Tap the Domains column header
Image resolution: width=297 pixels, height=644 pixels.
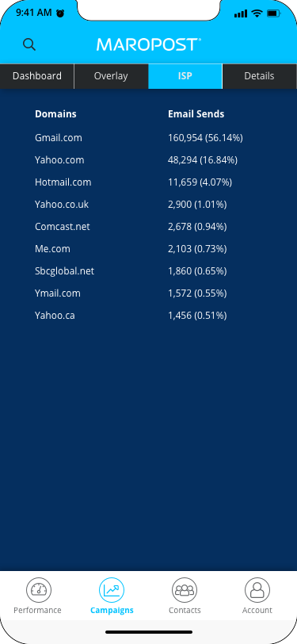(55, 113)
